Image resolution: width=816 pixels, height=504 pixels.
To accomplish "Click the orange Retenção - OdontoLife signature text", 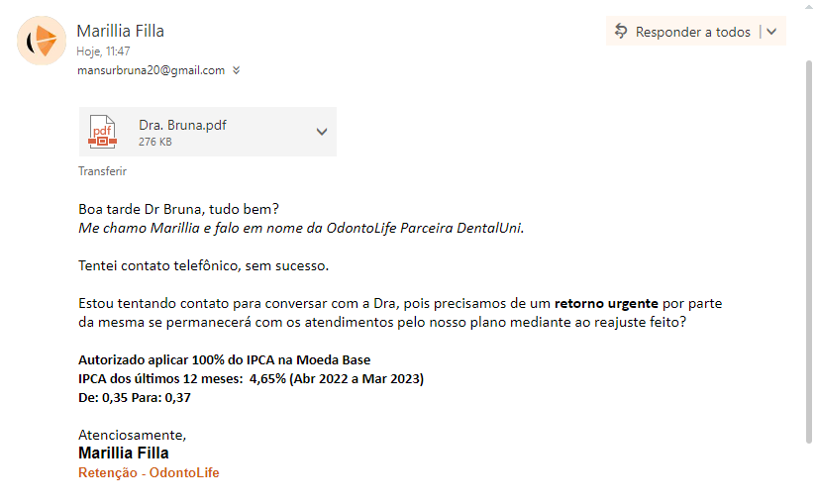I will pyautogui.click(x=149, y=472).
